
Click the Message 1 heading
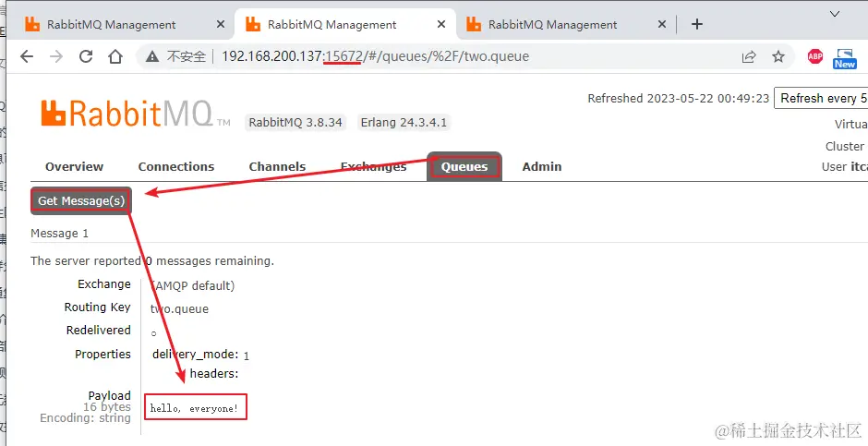(59, 234)
